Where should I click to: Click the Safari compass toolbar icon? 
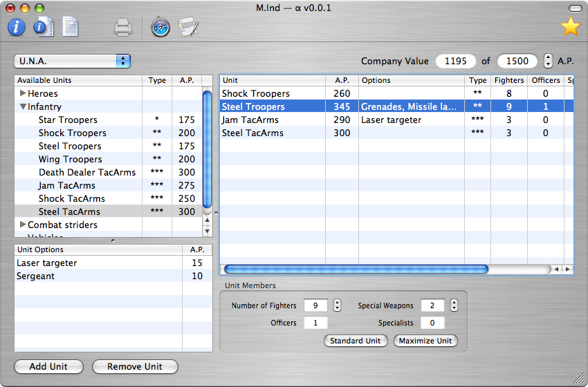pos(160,28)
